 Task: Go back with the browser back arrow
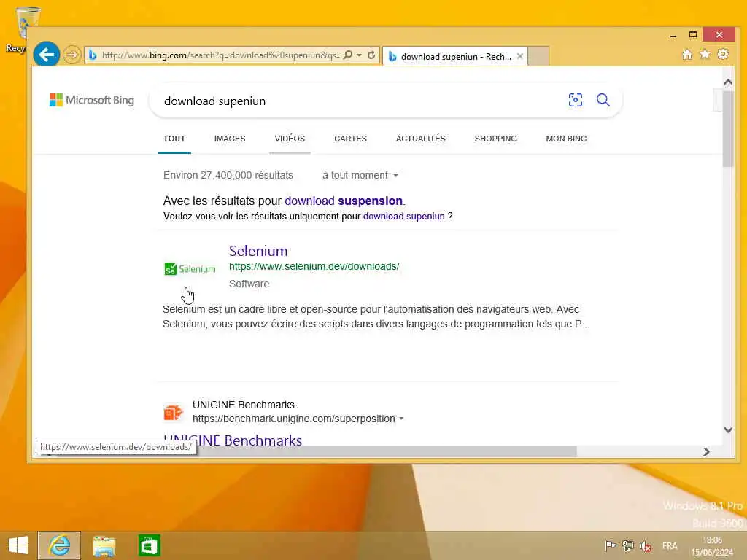coord(46,55)
